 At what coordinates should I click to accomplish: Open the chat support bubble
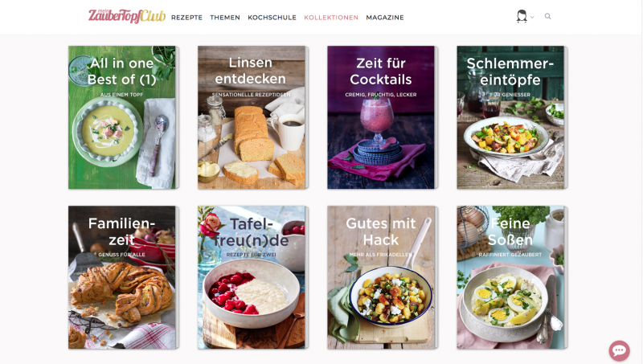coord(619,351)
